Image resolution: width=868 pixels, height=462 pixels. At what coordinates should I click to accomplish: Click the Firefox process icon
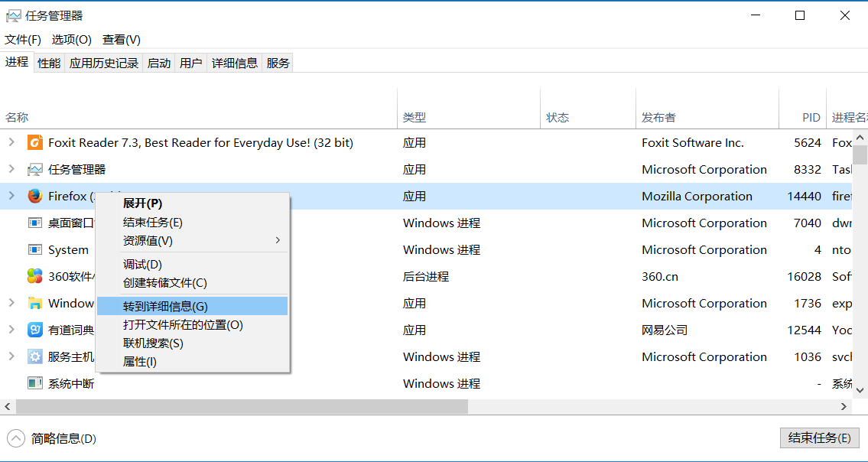pyautogui.click(x=35, y=196)
